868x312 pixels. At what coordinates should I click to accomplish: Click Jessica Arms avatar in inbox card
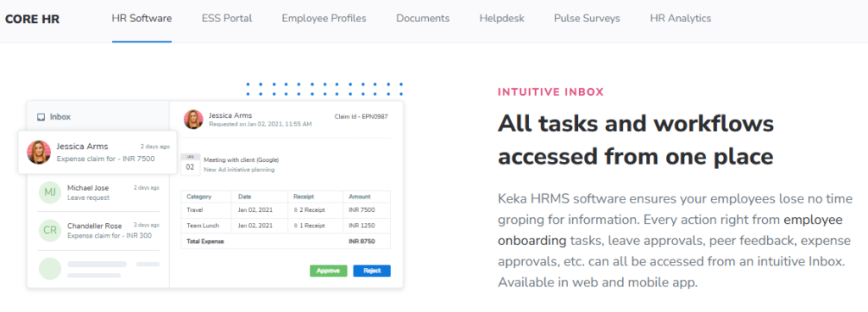click(39, 152)
